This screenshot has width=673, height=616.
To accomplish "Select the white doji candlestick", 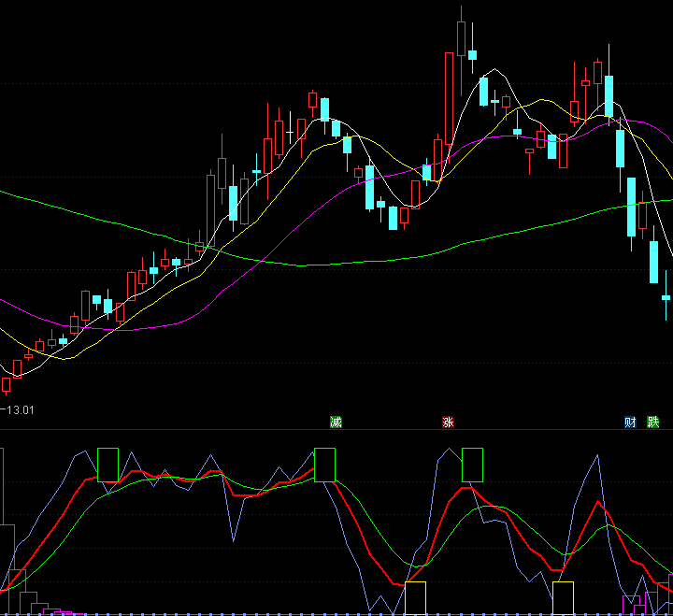I will [290, 127].
